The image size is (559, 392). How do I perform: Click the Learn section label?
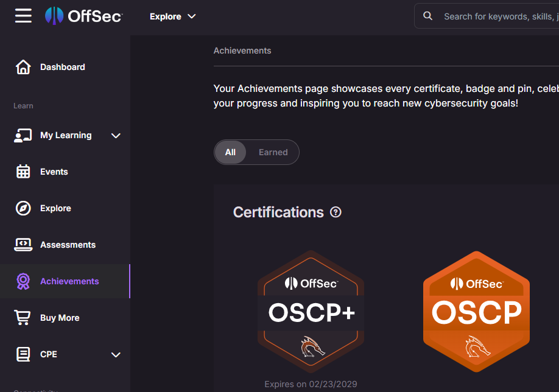pos(23,106)
